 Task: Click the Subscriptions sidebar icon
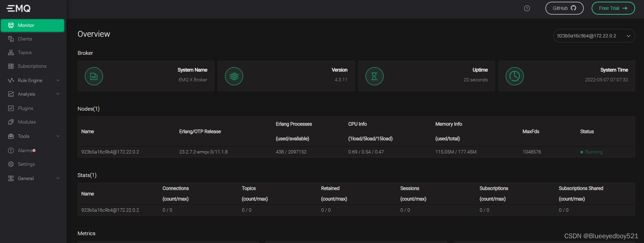coord(11,66)
